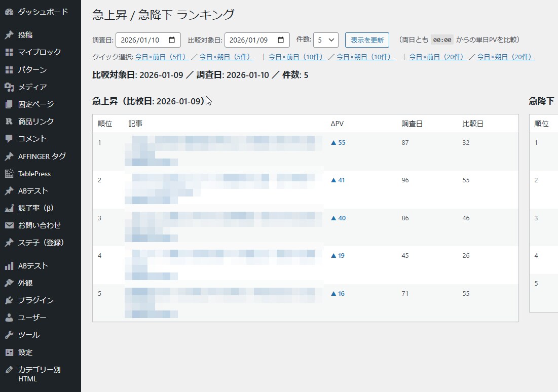Click the pushpin icon beside 投稿
The image size is (558, 392).
[9, 35]
